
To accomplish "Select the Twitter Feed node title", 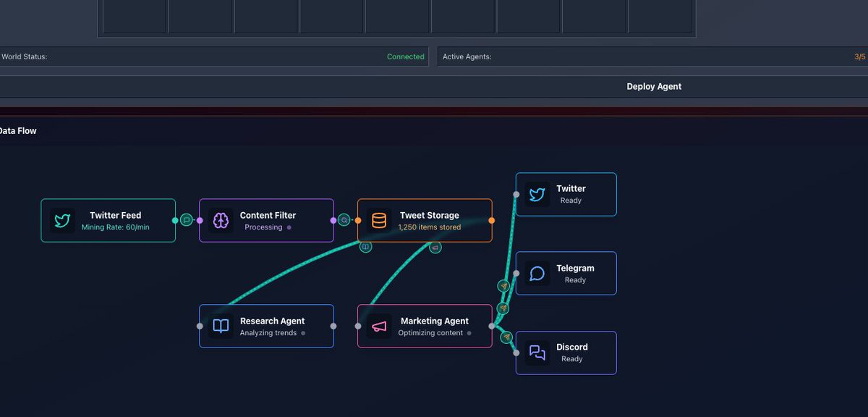I will pyautogui.click(x=116, y=215).
